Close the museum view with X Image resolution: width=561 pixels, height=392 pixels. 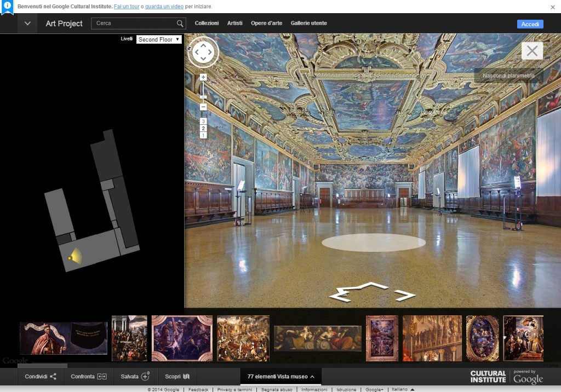coord(532,51)
